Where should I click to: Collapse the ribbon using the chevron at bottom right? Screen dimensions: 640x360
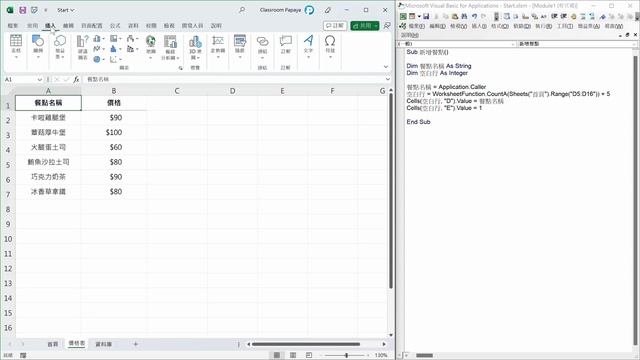pyautogui.click(x=386, y=67)
